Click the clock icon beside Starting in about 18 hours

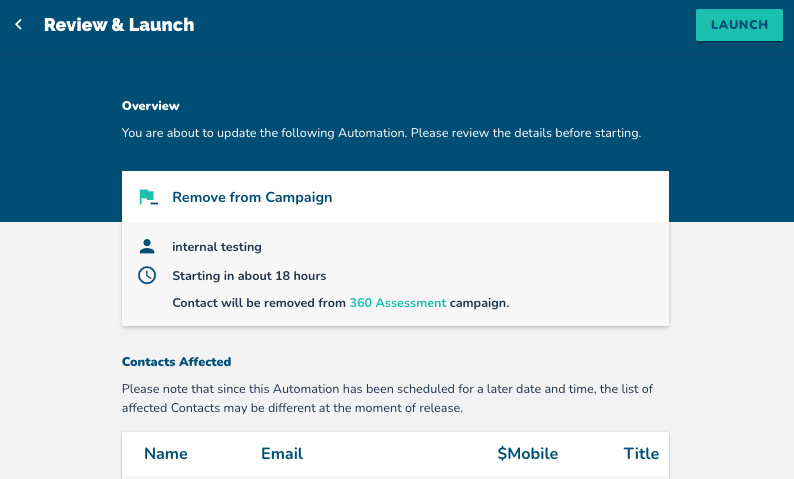147,275
